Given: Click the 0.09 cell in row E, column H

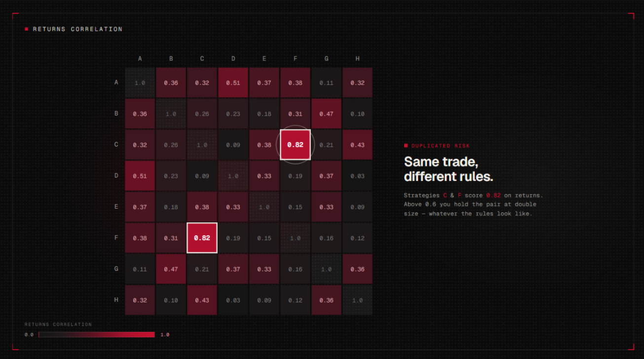Looking at the screenshot, I should pos(357,207).
